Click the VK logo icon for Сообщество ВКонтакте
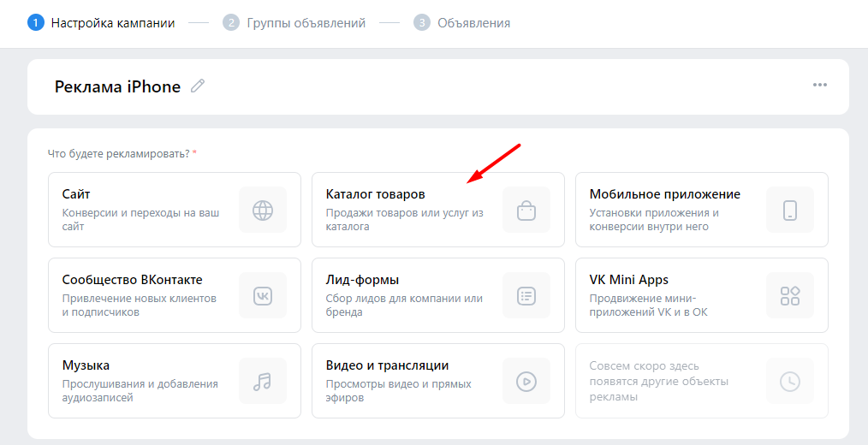This screenshot has height=445, width=868. 263,295
